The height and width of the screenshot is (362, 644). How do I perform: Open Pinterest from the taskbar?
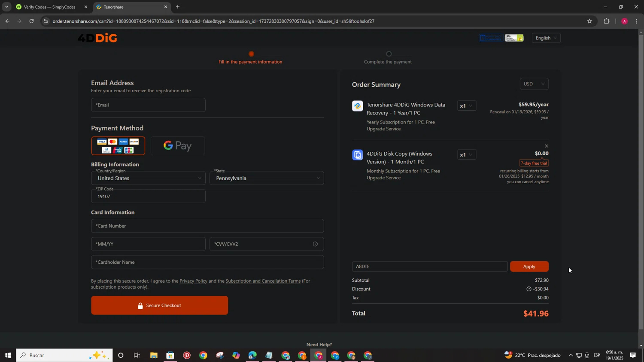click(187, 355)
